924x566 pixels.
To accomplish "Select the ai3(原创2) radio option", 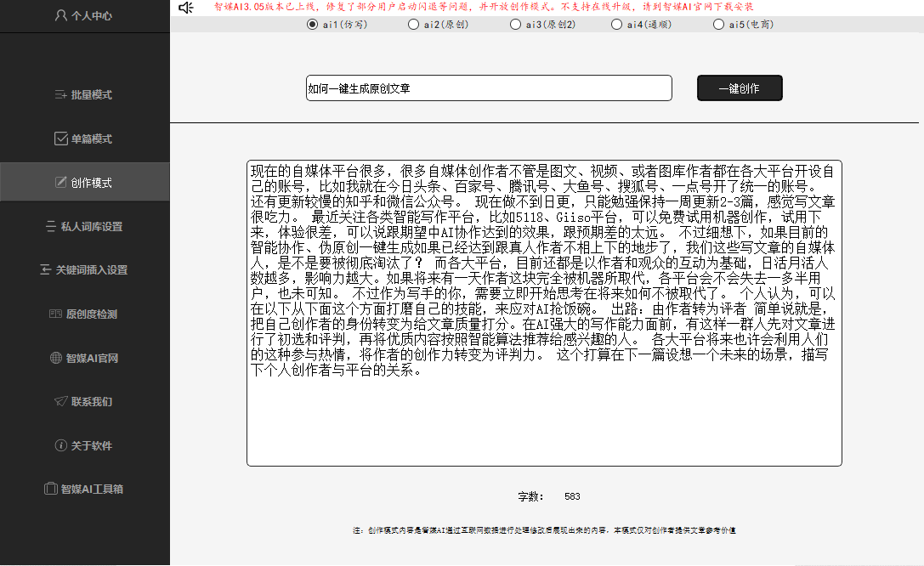I will pyautogui.click(x=516, y=25).
